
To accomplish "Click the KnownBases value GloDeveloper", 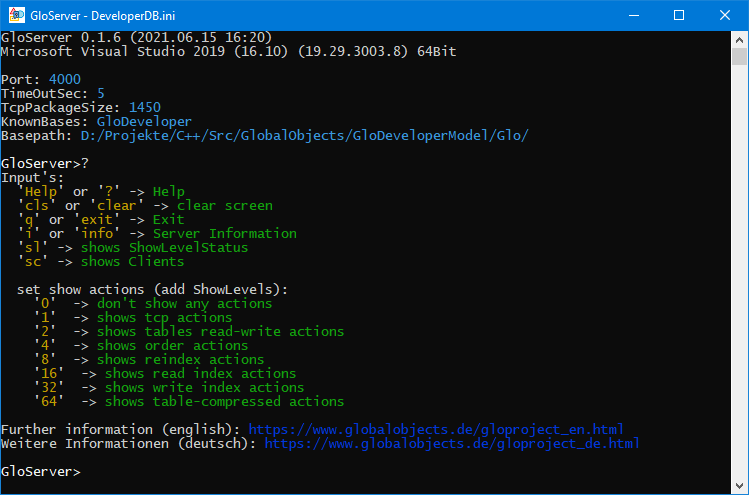I will 144,122.
